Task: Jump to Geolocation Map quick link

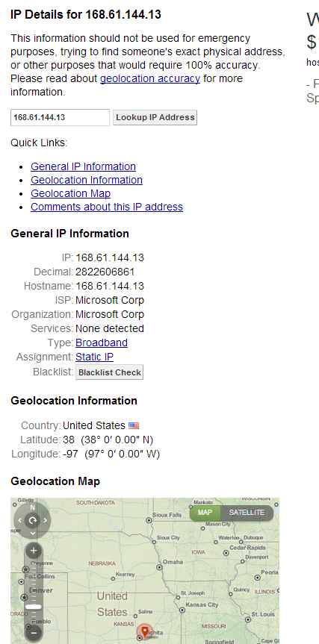Action: click(x=70, y=193)
